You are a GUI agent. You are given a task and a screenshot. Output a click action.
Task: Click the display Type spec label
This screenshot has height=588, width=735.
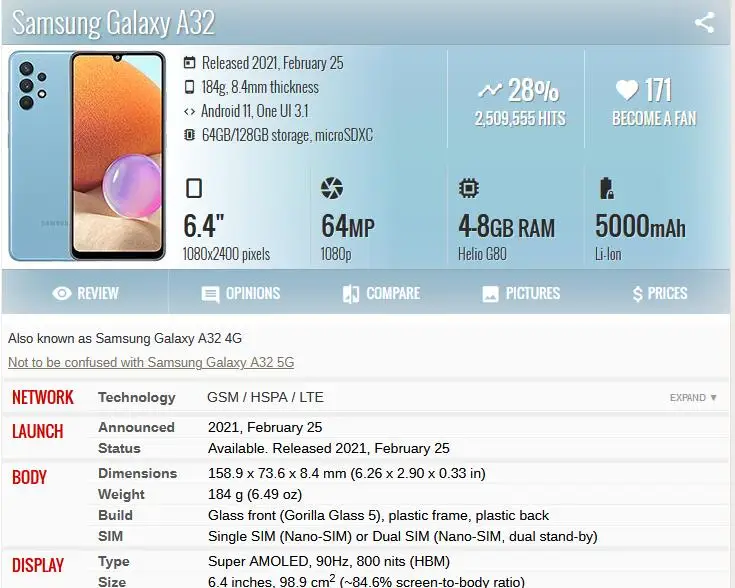tap(113, 561)
